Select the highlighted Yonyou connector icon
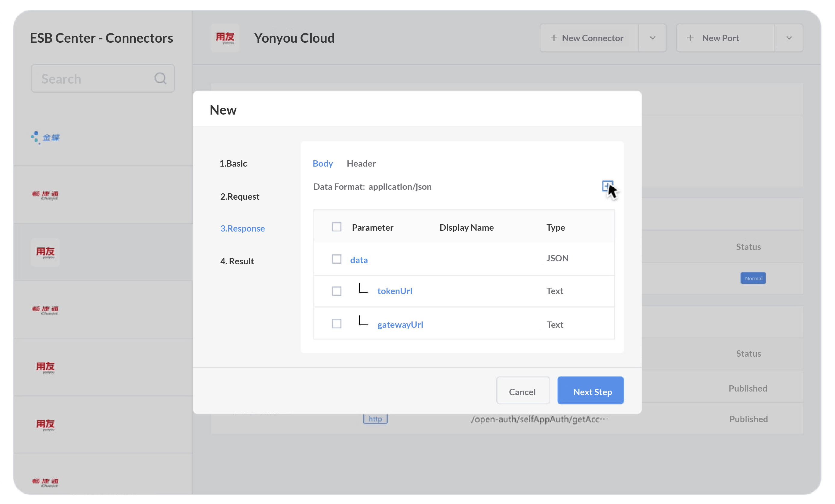 [x=45, y=252]
